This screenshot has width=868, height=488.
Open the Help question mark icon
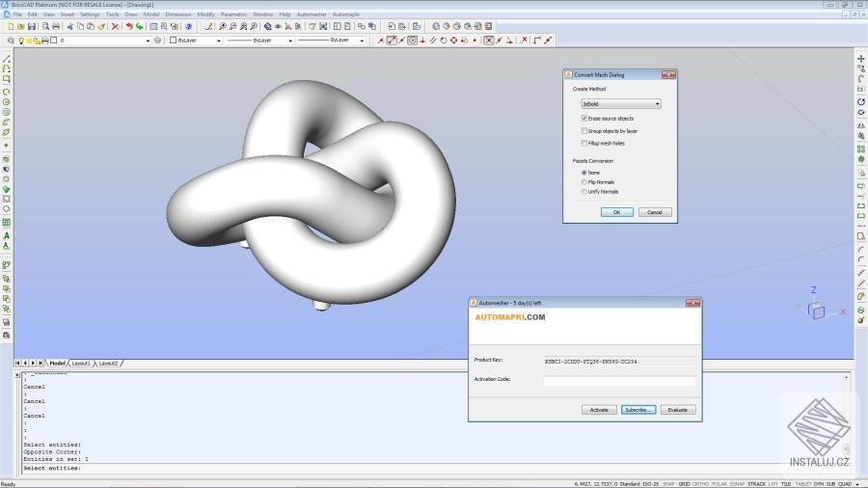pos(189,26)
